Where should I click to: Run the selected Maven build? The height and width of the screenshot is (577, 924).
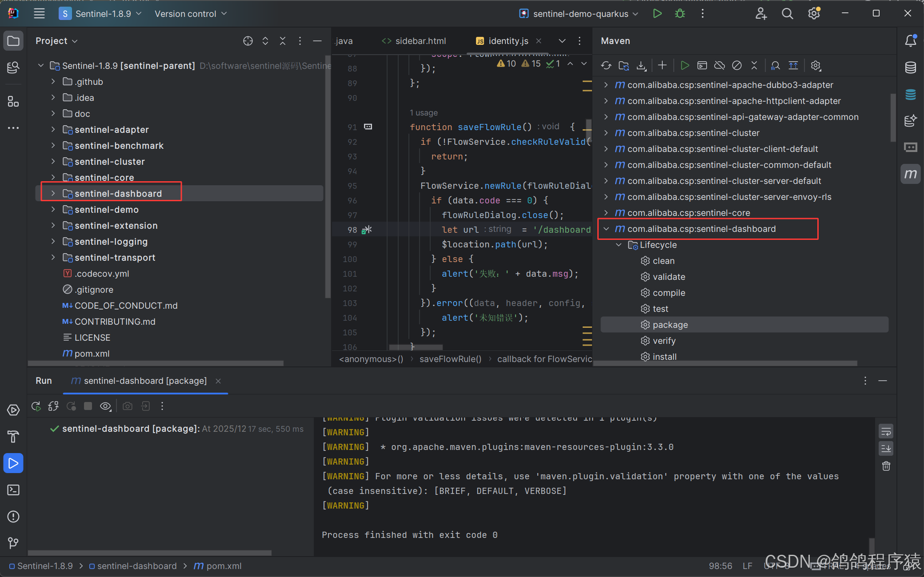(x=684, y=66)
